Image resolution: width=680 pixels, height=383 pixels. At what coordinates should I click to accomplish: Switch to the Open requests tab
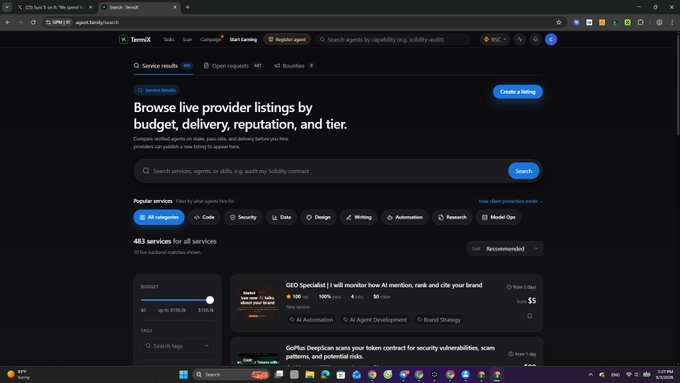(x=233, y=65)
